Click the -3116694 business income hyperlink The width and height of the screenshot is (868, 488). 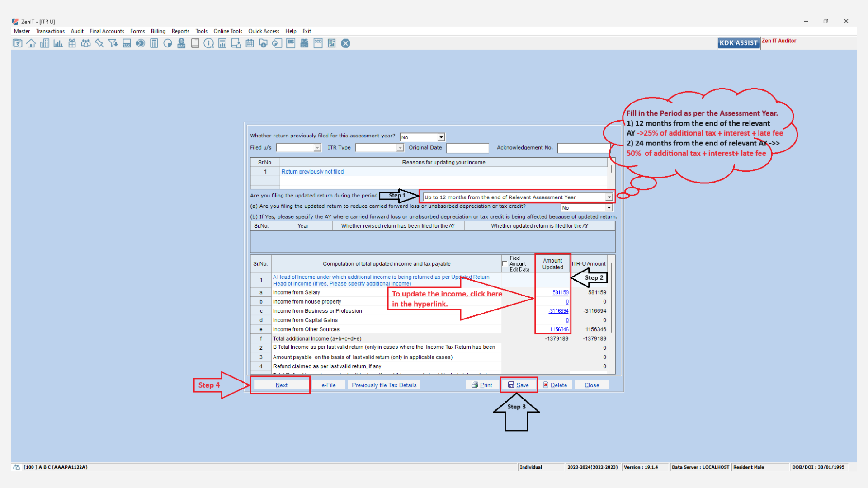[x=558, y=311]
